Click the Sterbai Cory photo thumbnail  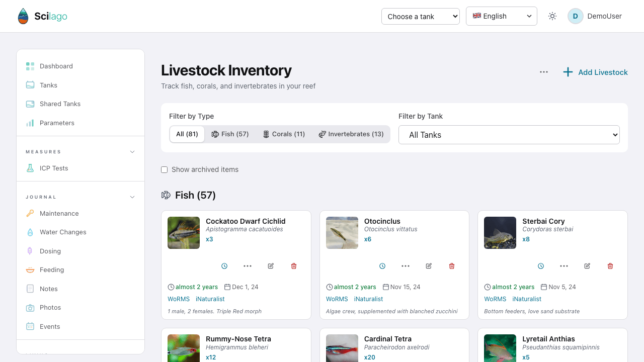click(500, 233)
